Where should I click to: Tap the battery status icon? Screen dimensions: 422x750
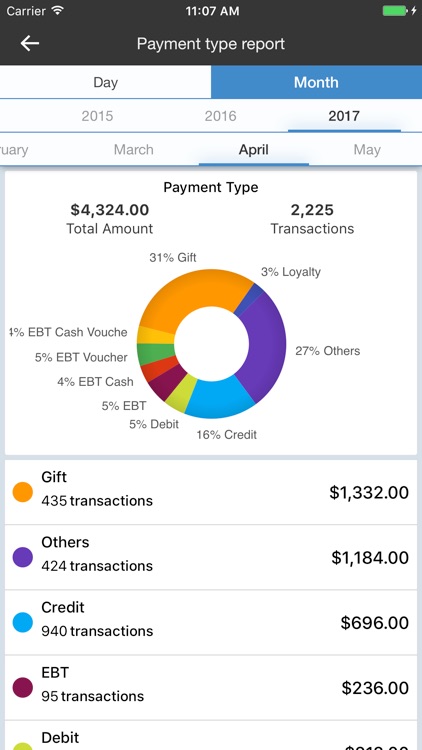395,11
